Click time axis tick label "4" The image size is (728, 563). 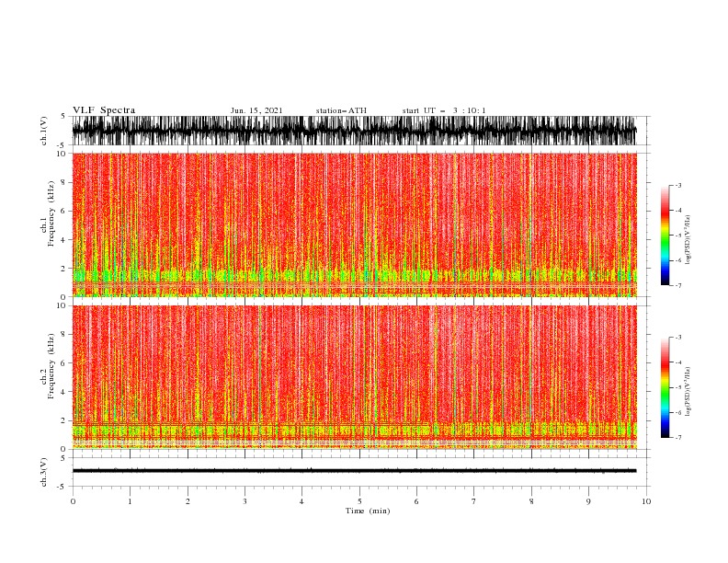pyautogui.click(x=301, y=501)
